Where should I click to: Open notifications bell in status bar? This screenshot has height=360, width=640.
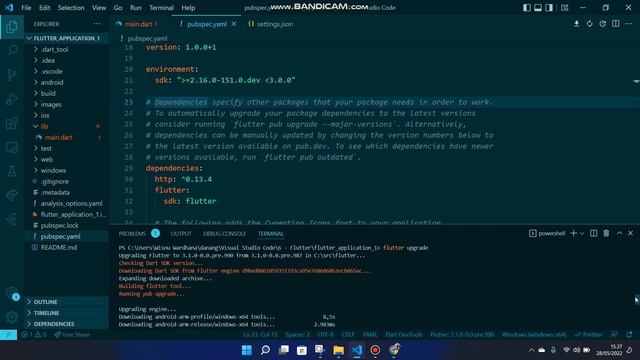pos(629,335)
